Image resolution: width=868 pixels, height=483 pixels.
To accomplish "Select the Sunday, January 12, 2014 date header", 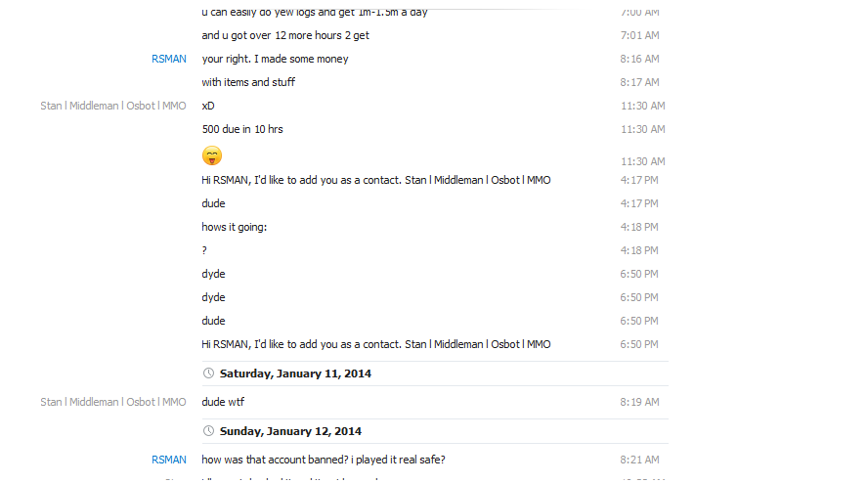I will [x=290, y=431].
